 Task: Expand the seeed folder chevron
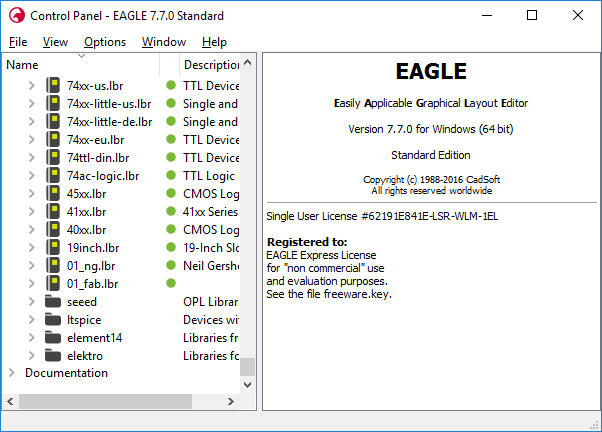(32, 301)
